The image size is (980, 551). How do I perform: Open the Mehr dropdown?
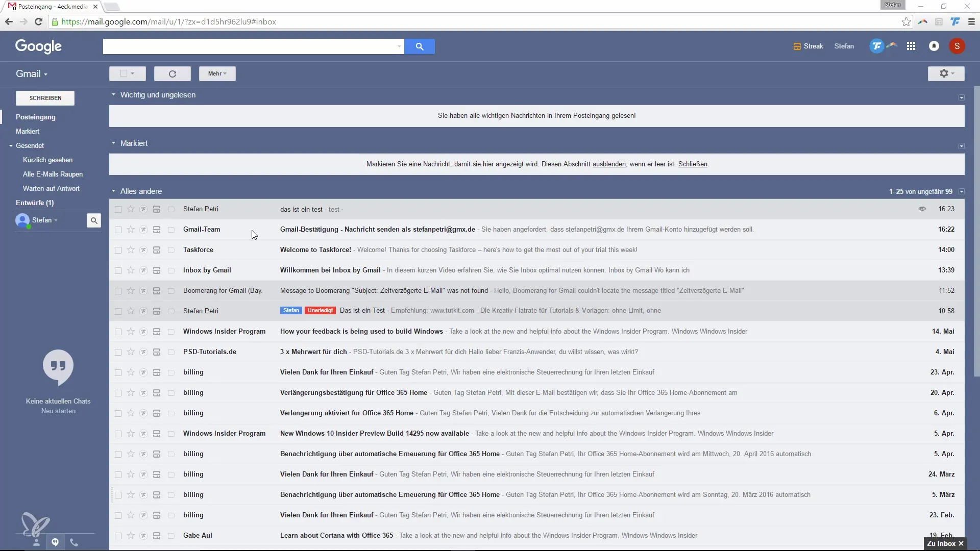(217, 74)
